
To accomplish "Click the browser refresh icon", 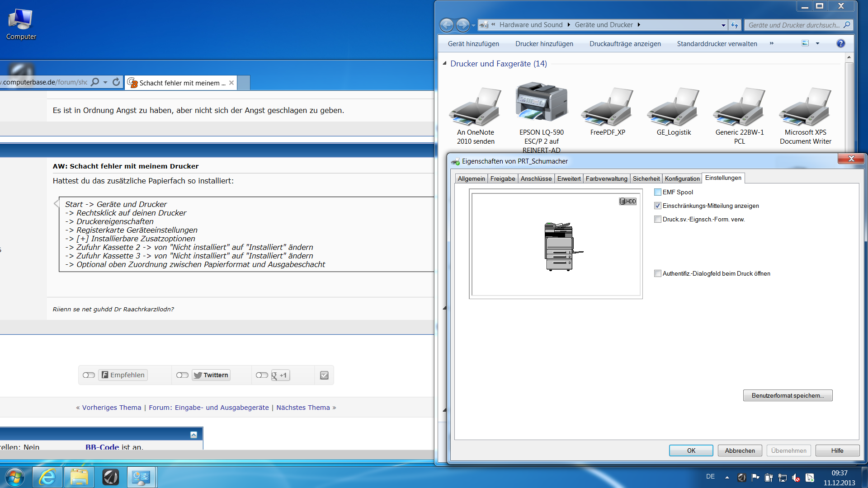I will (x=116, y=82).
